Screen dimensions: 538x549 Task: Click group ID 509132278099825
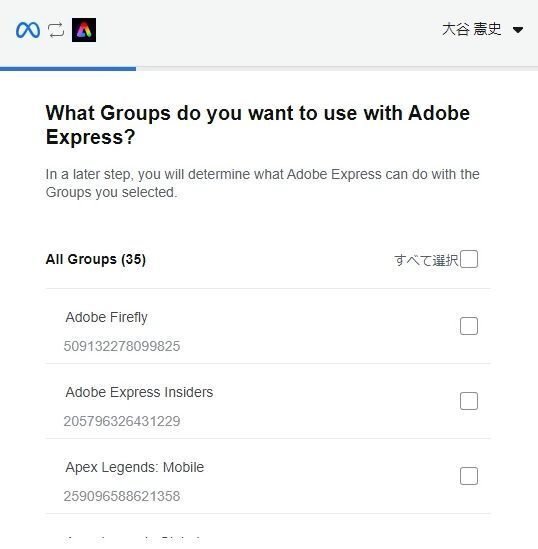coord(122,346)
